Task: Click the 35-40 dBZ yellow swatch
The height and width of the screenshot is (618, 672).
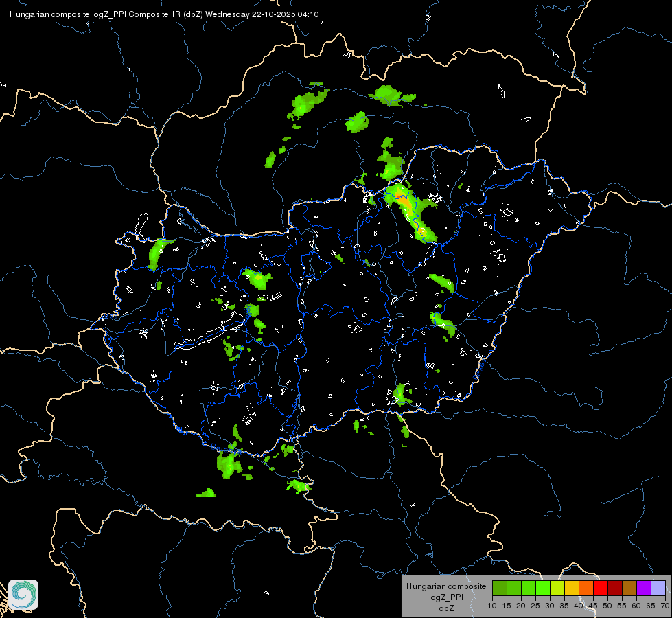Action: 572,588
